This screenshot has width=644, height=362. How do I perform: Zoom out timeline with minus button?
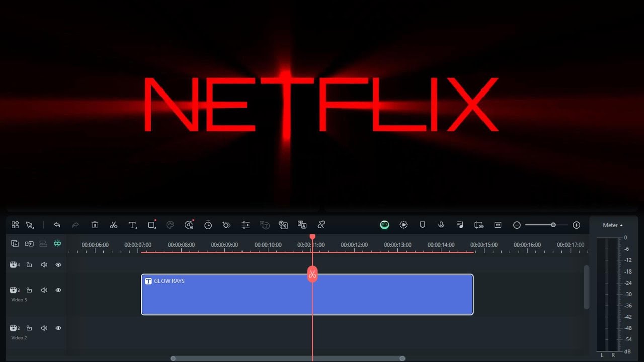tap(517, 225)
